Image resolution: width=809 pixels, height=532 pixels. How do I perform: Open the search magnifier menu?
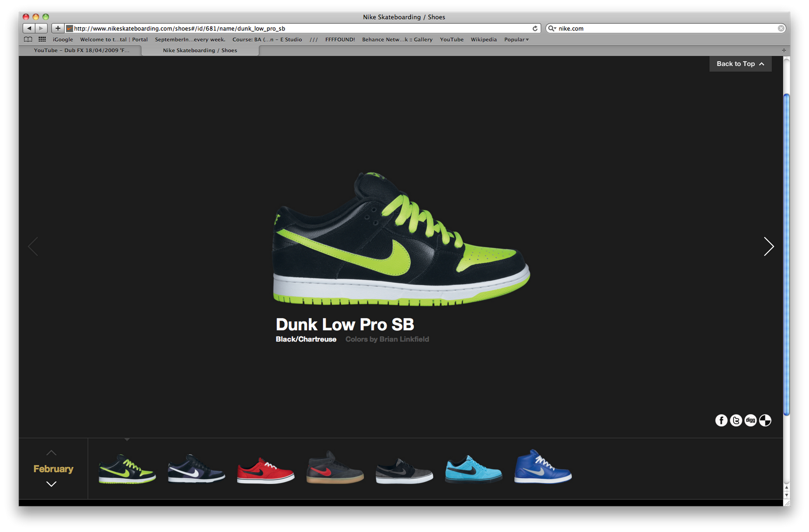[x=552, y=28]
